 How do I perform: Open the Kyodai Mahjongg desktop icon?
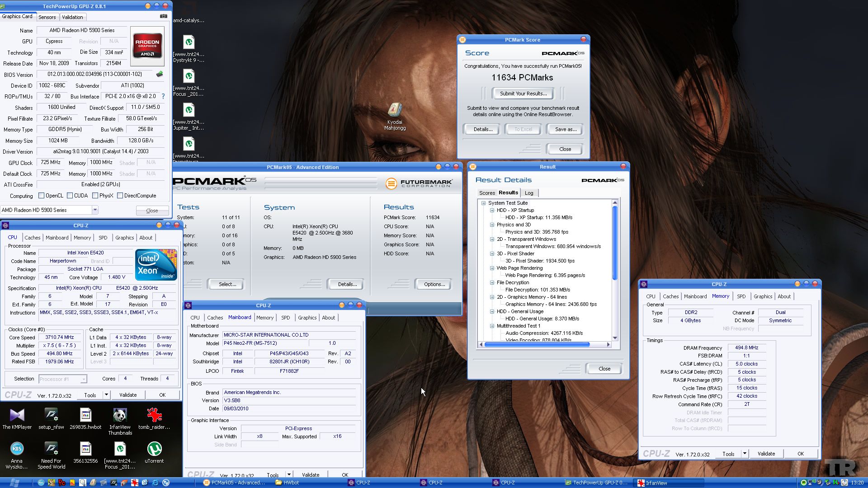pos(395,117)
